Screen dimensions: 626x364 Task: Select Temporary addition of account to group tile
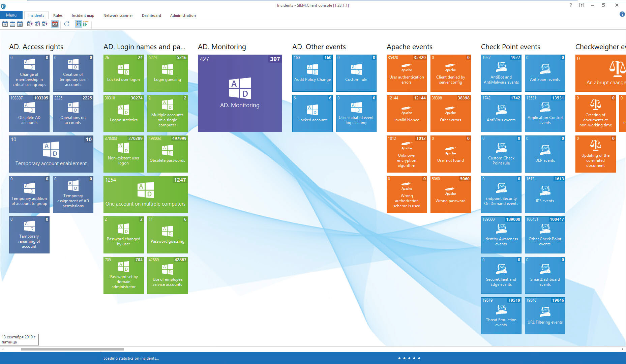29,194
